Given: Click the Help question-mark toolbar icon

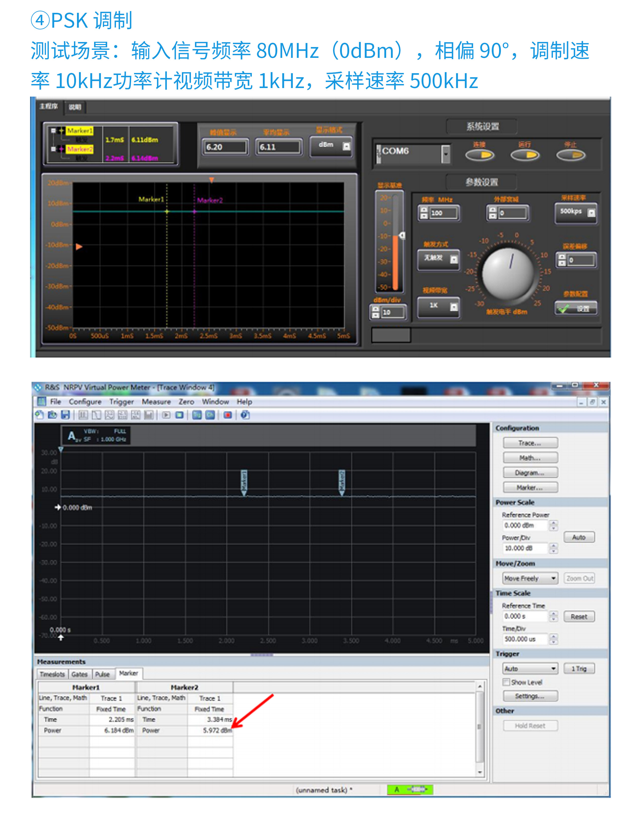Looking at the screenshot, I should pyautogui.click(x=245, y=415).
